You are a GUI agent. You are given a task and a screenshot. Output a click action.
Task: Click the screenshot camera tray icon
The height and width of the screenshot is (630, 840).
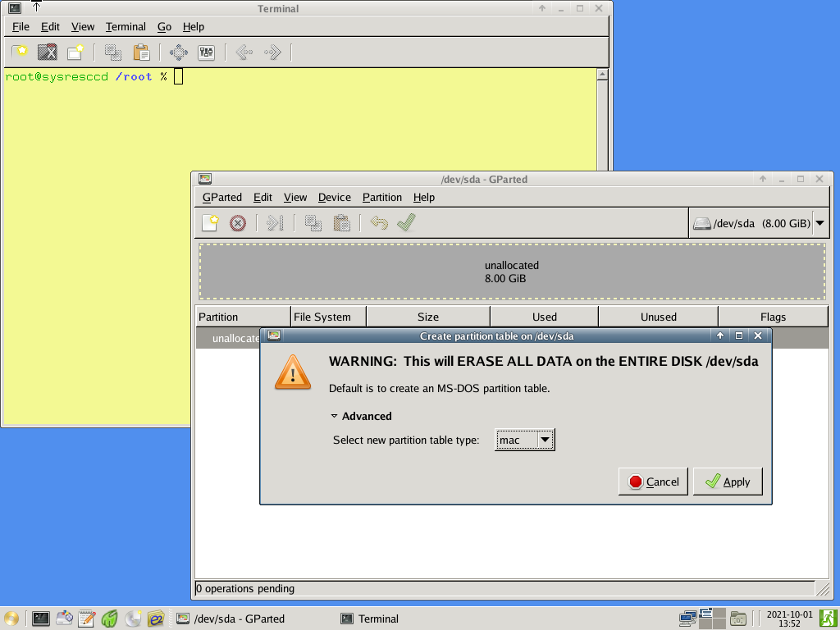pos(738,619)
